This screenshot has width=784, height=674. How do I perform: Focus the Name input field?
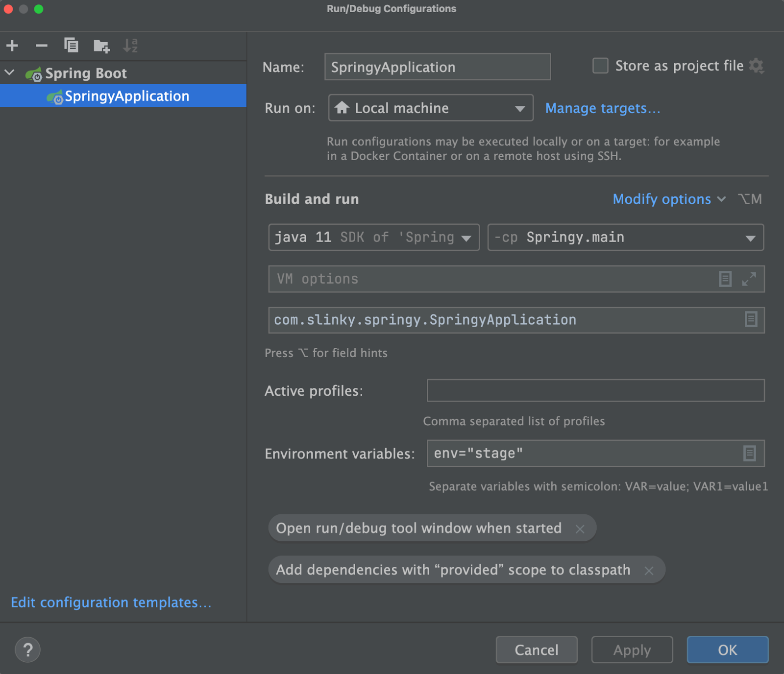click(438, 67)
